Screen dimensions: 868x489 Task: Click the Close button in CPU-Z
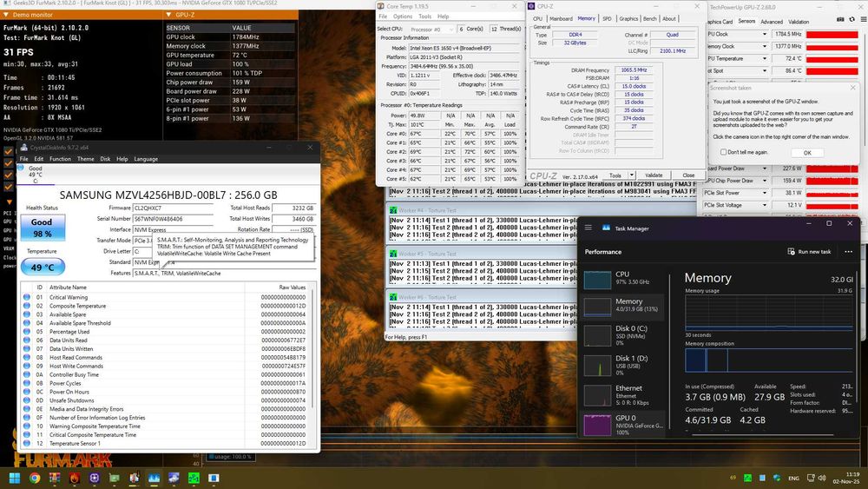coord(688,175)
